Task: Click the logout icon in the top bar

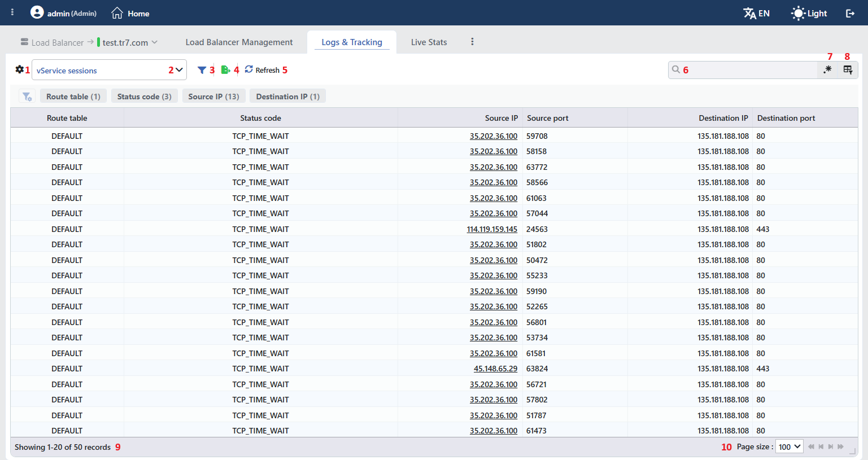Action: 850,13
